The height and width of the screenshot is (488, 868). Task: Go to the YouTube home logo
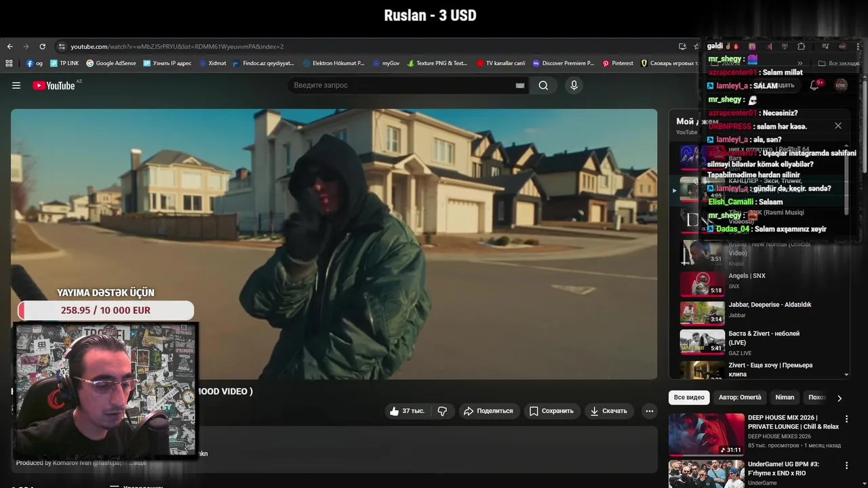click(54, 85)
